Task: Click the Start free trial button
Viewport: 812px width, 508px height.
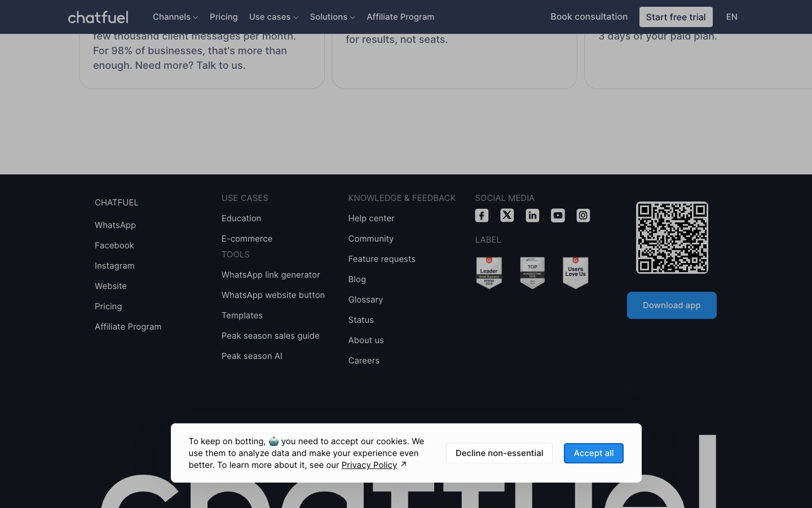Action: pyautogui.click(x=676, y=17)
